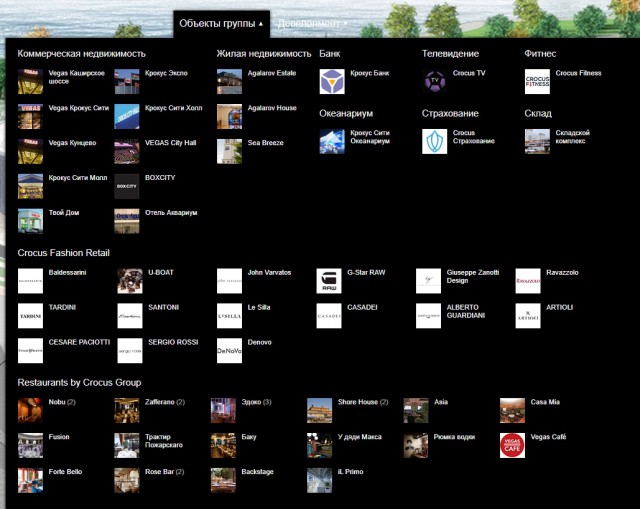
Task: Click the G-Star RAW logo icon
Action: point(329,281)
